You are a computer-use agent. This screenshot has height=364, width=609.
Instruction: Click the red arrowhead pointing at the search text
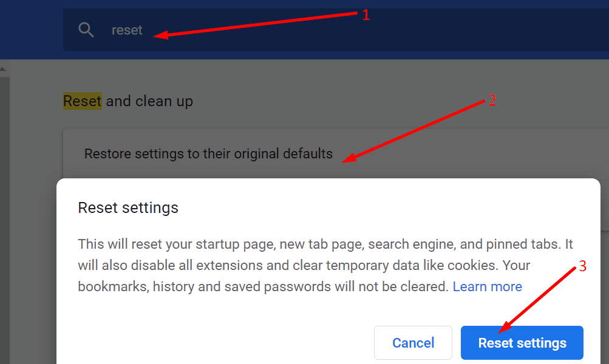[x=160, y=35]
